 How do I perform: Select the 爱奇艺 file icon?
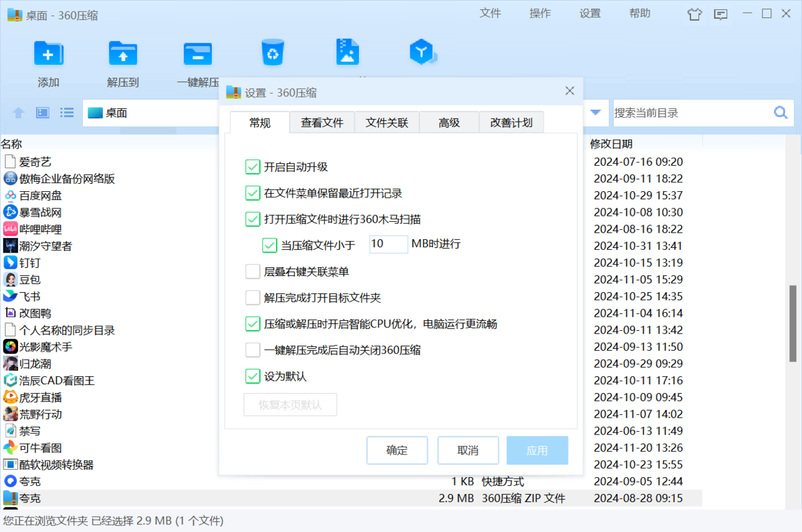click(x=10, y=162)
